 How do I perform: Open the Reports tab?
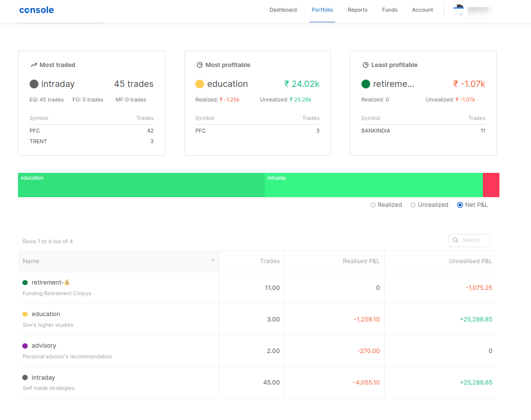tap(357, 10)
